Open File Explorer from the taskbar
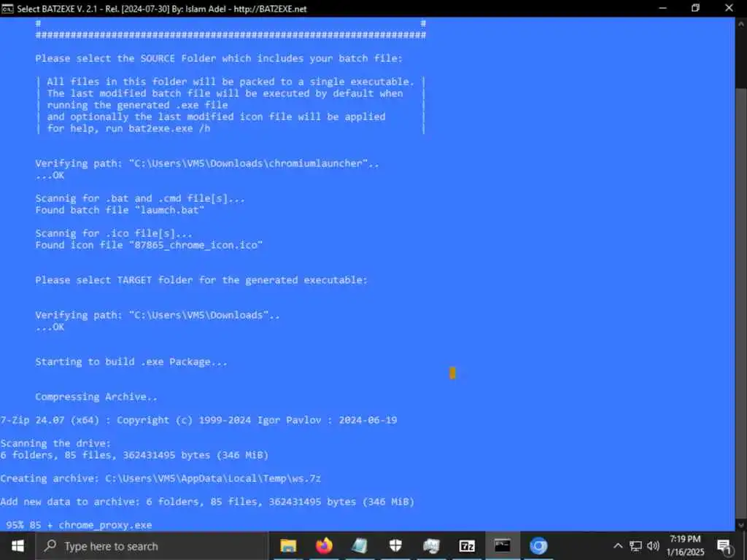Screen dimensions: 747x560 tap(288, 545)
